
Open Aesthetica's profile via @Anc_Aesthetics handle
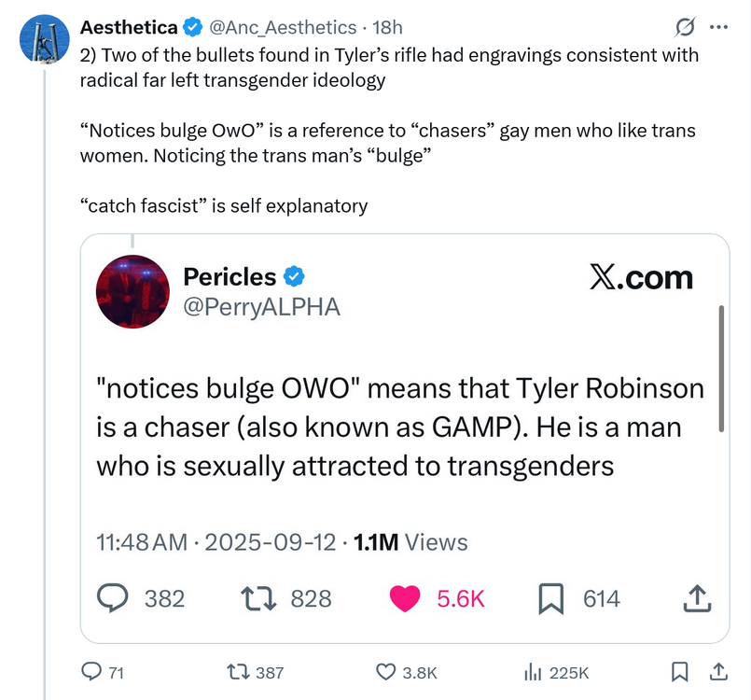pyautogui.click(x=280, y=27)
